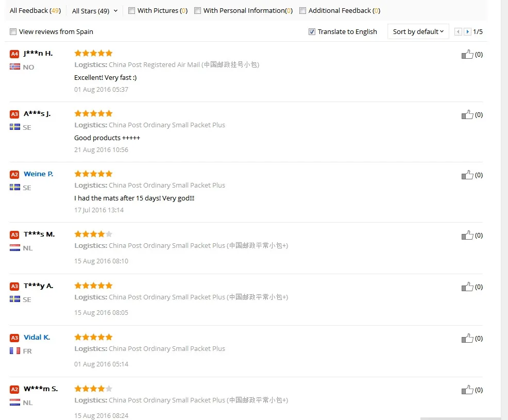508x420 pixels.
Task: Click thumbs-up on Vidal K.'s review
Action: [x=467, y=338]
